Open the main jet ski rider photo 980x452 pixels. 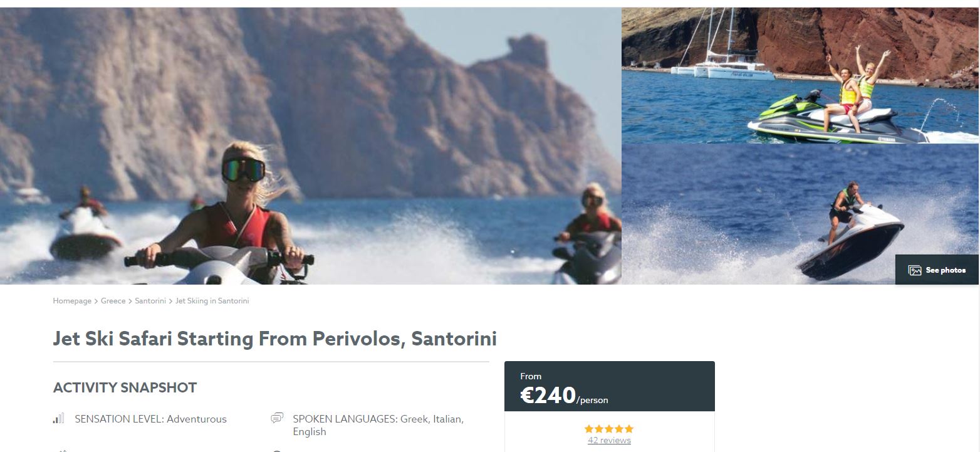click(x=310, y=146)
